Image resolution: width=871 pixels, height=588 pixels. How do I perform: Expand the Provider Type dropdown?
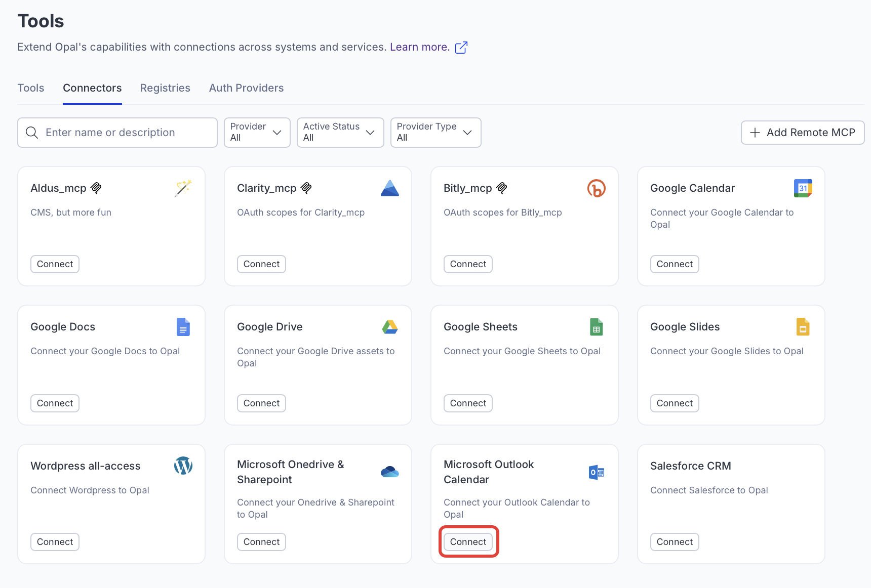[435, 133]
